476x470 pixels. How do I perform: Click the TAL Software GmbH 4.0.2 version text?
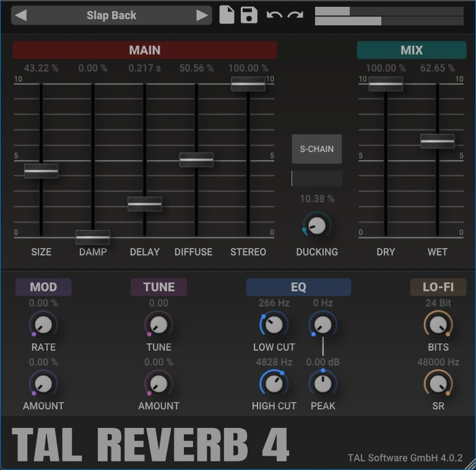405,458
